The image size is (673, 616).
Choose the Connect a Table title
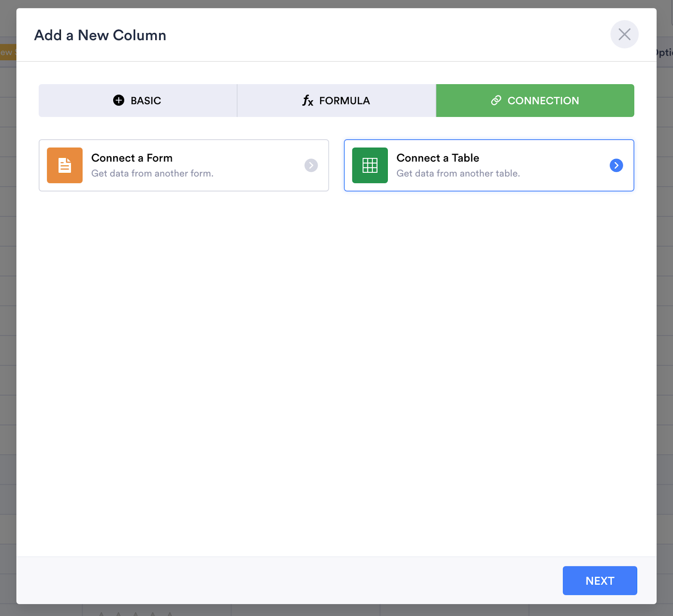click(x=437, y=158)
